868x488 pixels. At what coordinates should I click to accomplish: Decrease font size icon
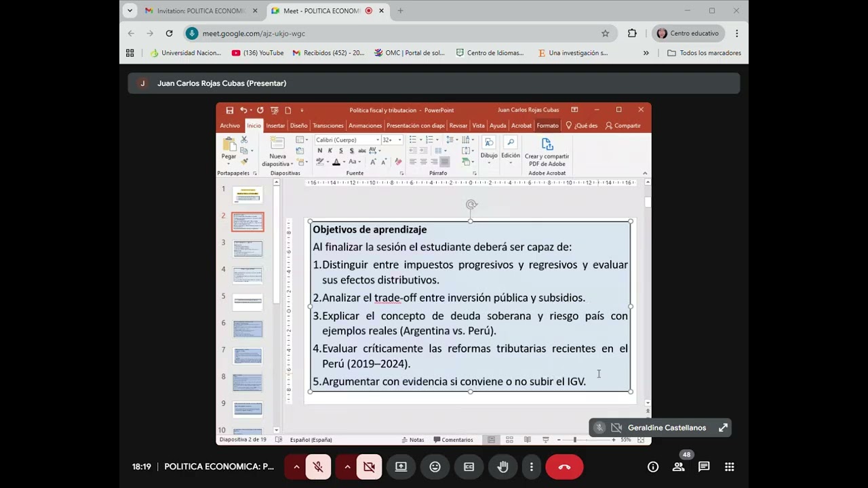(384, 162)
